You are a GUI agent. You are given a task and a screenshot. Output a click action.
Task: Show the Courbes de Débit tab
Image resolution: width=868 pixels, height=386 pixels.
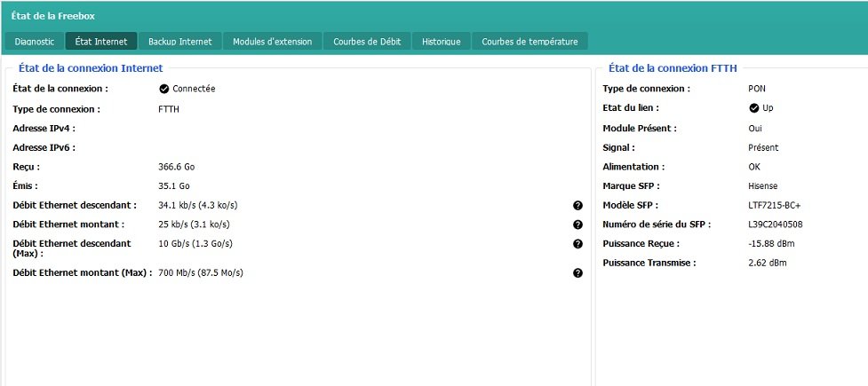coord(368,42)
